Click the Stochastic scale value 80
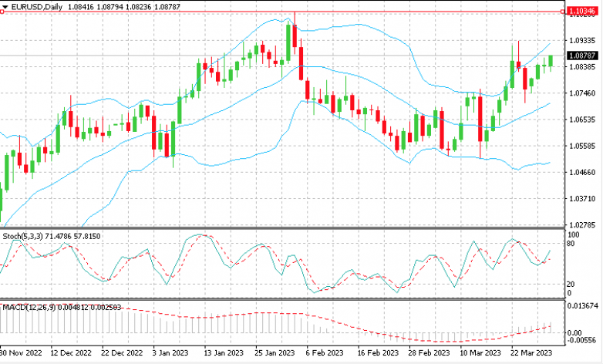Screen dimensions: 603x364 coord(571,244)
